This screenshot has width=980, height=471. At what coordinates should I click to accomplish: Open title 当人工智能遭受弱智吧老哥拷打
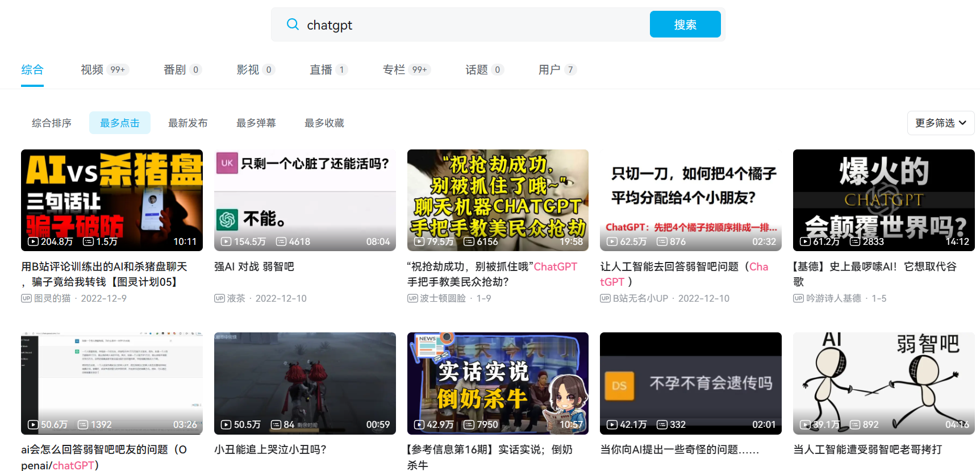(x=868, y=449)
